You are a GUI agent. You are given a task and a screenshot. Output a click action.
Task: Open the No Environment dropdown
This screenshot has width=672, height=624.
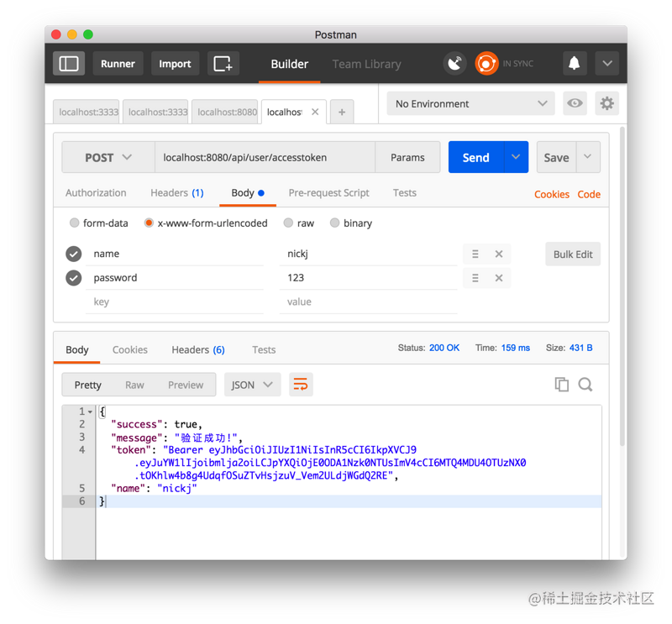click(470, 103)
